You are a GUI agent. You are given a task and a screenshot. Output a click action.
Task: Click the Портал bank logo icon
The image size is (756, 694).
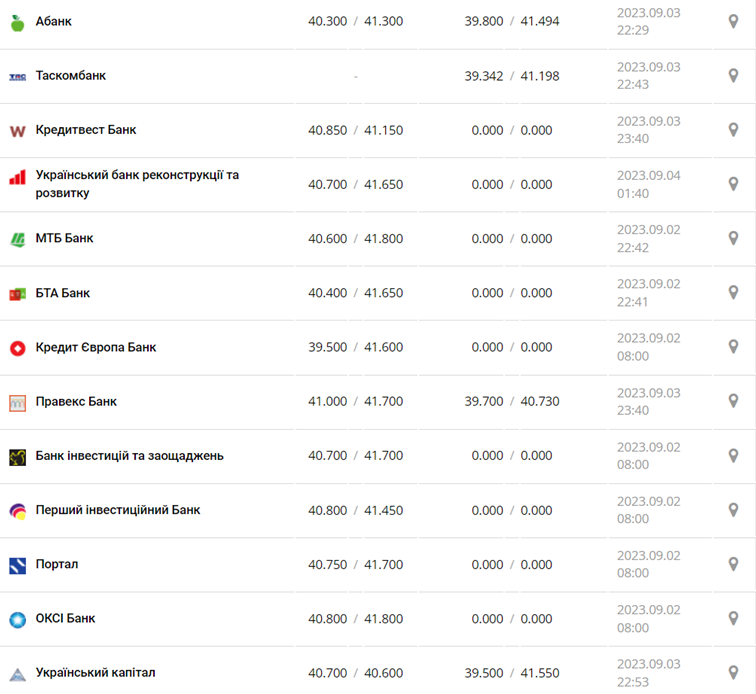point(17,565)
